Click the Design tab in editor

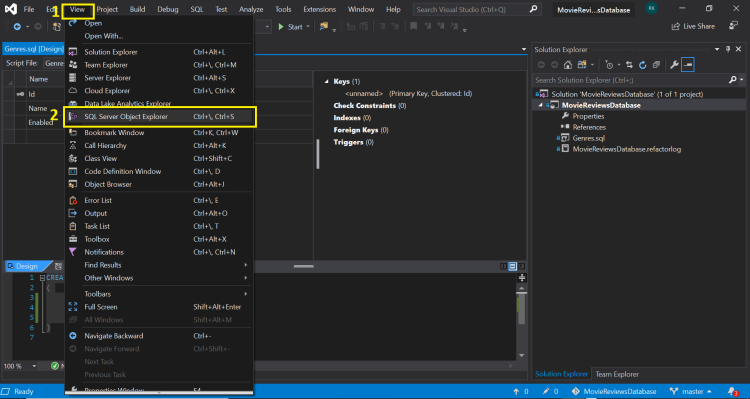[26, 266]
